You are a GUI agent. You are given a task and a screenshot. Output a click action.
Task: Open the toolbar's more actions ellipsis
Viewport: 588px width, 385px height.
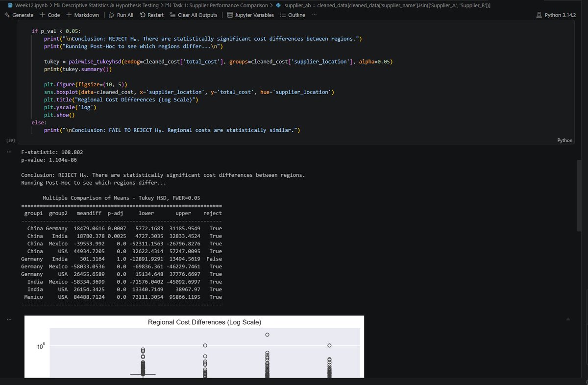coord(314,15)
